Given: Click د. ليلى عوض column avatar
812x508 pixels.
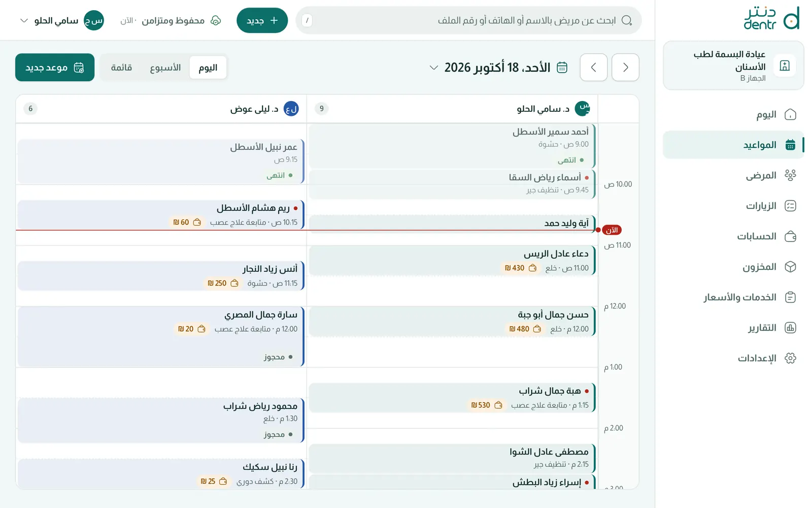Looking at the screenshot, I should point(291,108).
